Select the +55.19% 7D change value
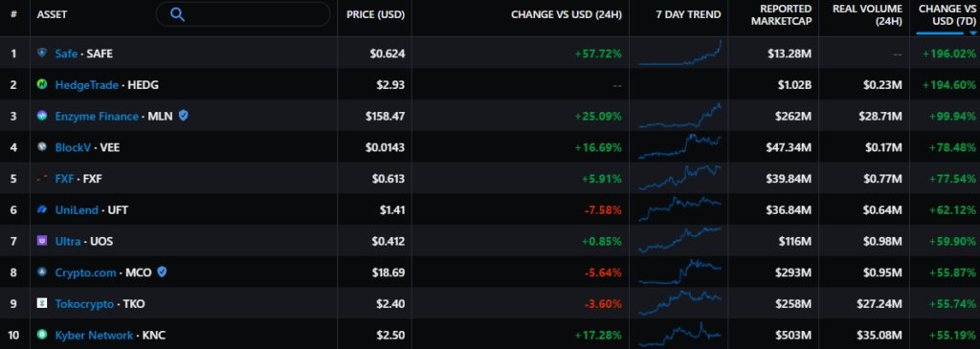Image resolution: width=980 pixels, height=349 pixels. pos(952,335)
